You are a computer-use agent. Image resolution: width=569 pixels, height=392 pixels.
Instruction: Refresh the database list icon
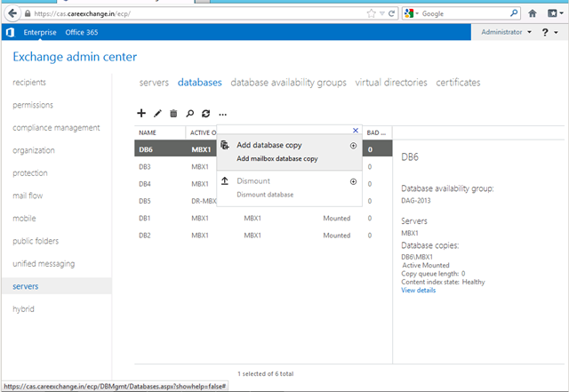tap(205, 114)
